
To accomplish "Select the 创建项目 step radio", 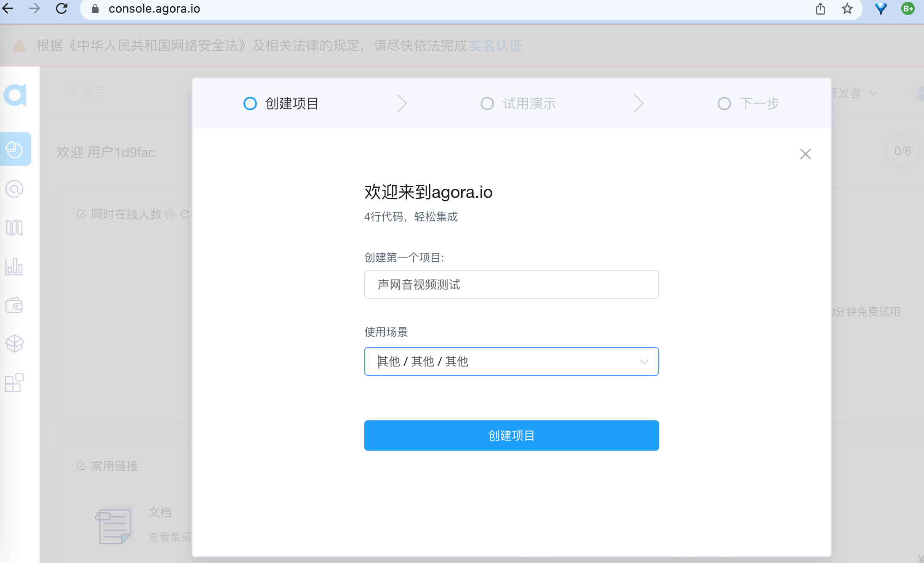I will pos(250,104).
